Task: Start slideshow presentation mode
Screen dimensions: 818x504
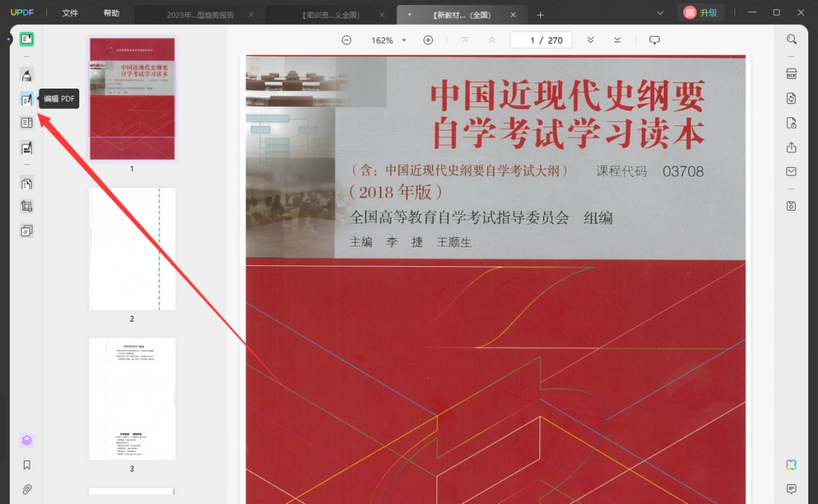Action: point(654,40)
